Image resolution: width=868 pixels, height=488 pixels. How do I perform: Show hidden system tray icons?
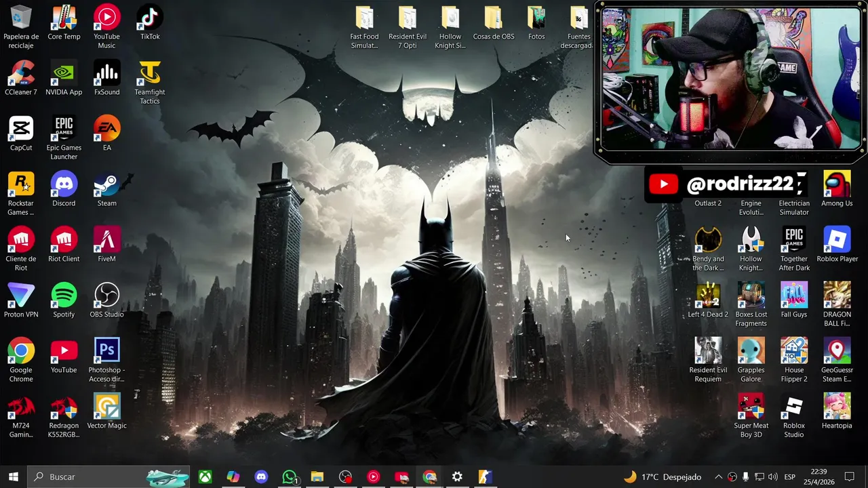pos(718,476)
